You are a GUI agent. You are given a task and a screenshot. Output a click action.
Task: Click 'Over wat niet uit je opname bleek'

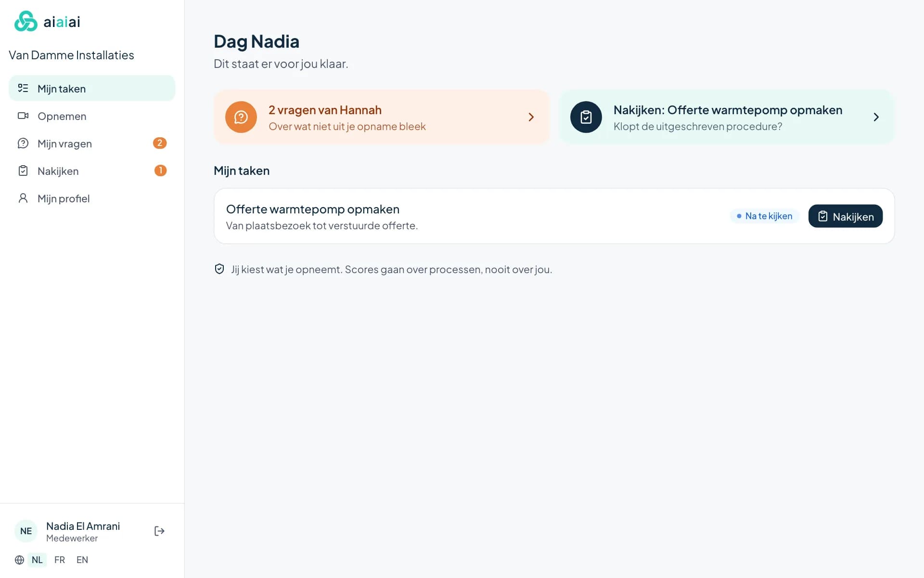(x=347, y=126)
